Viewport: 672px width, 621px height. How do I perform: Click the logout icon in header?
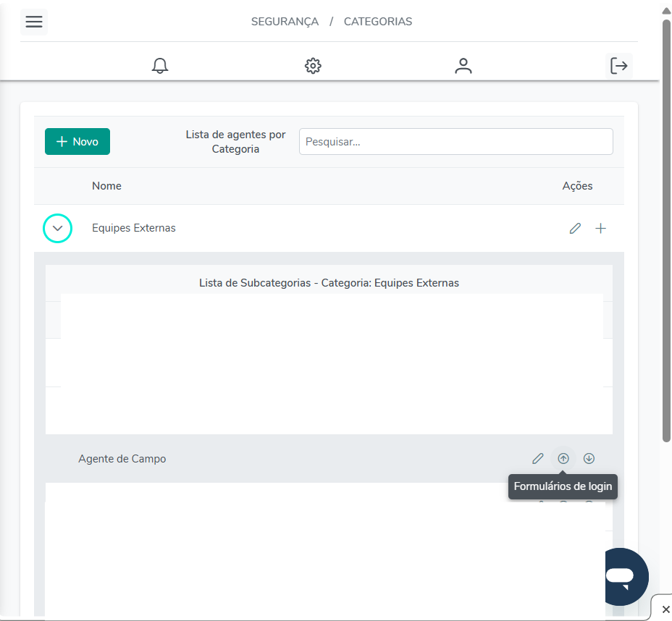click(x=619, y=66)
